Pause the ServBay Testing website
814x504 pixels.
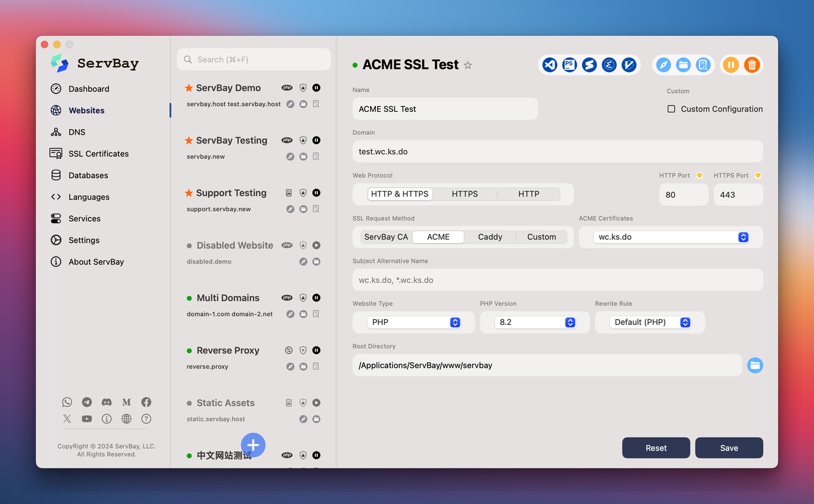(316, 140)
